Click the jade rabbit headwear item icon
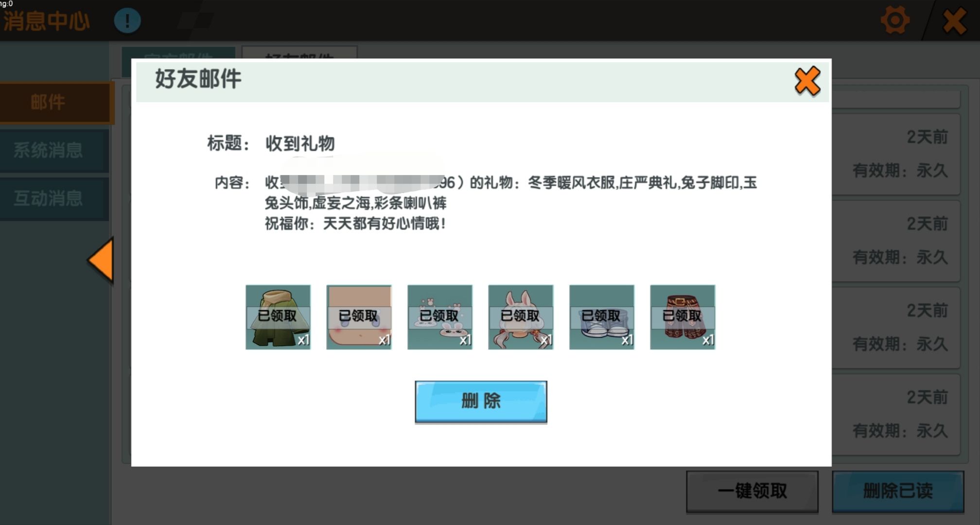The image size is (980, 525). 521,317
